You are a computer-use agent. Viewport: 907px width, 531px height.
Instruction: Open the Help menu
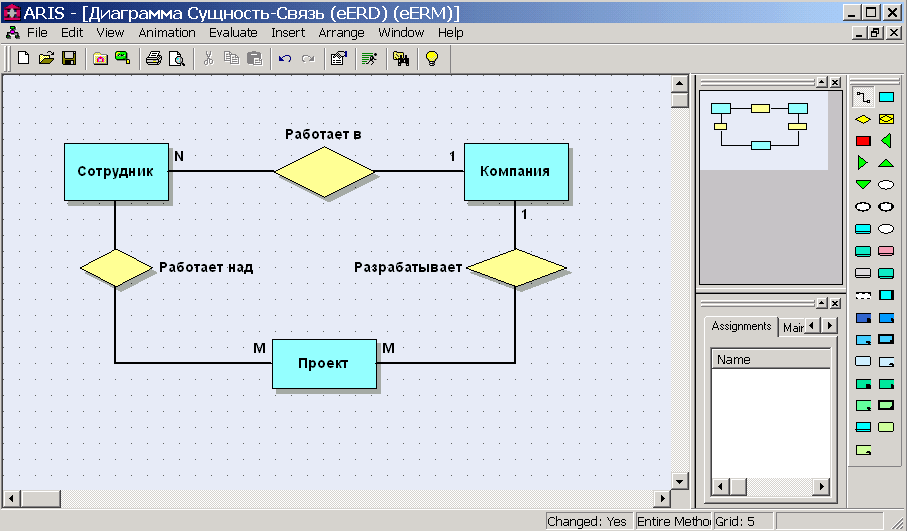click(451, 32)
